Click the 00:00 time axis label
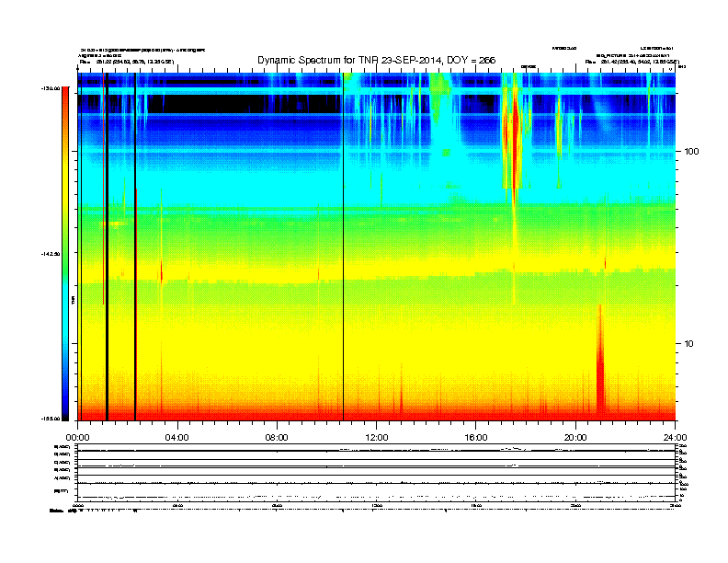The width and height of the screenshot is (728, 563). pos(77,438)
